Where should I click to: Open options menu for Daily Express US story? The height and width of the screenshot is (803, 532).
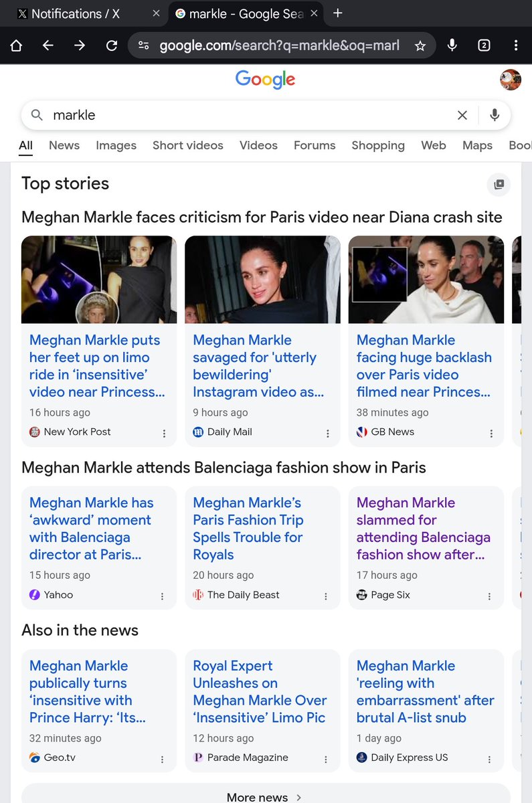[489, 760]
